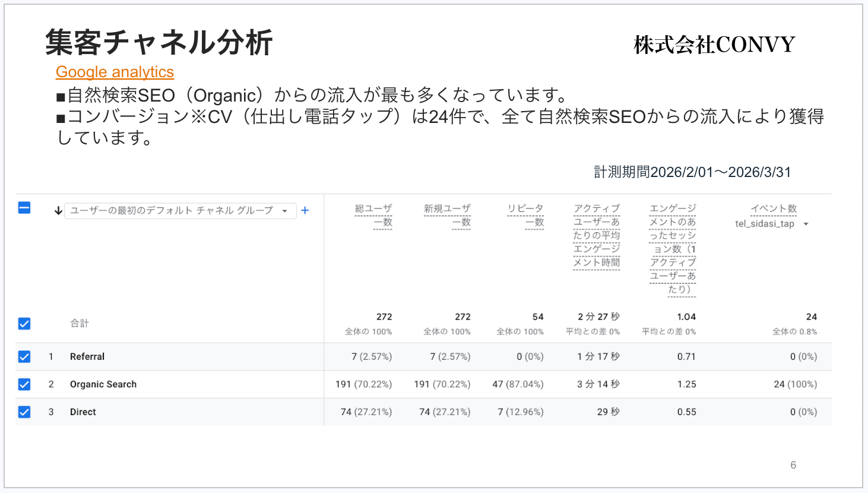Screen dimensions: 868x493
Task: Click the エンゲージメントのあったセッション数 column header
Action: pos(672,248)
